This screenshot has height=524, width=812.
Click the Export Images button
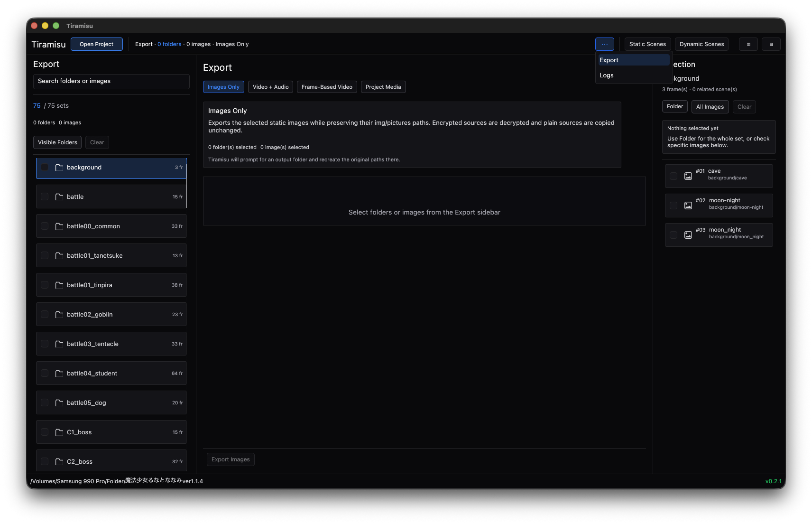(231, 459)
